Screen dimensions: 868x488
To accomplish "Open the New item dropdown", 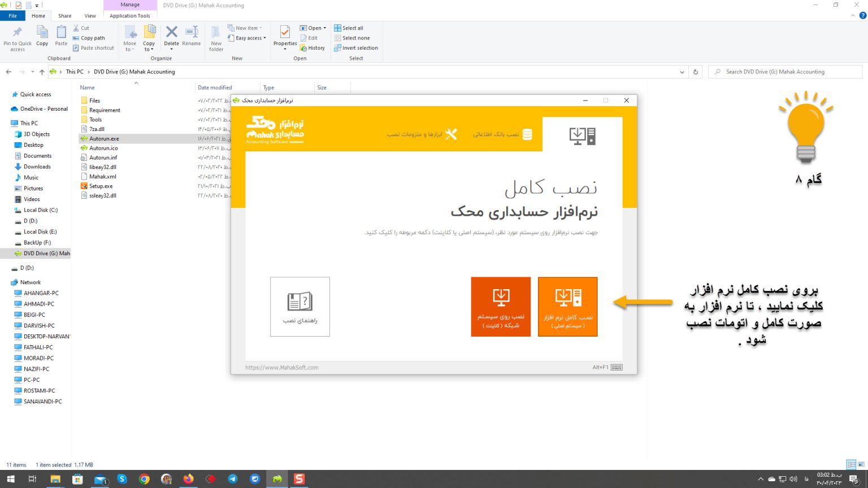I will [x=245, y=28].
